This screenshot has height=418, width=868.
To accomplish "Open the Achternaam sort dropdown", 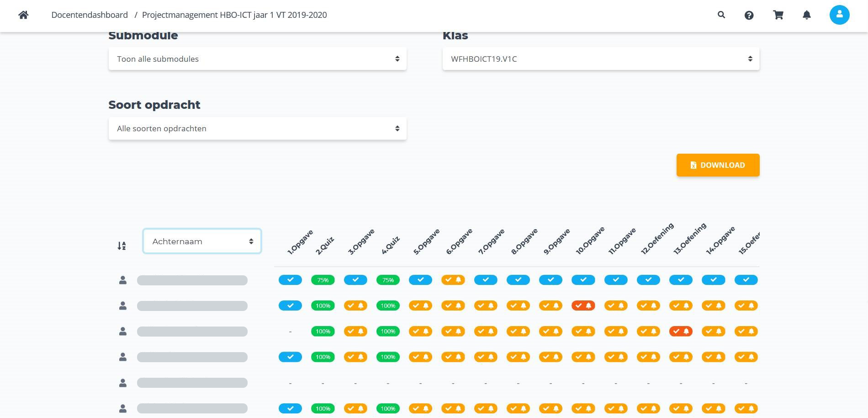I will [x=202, y=241].
